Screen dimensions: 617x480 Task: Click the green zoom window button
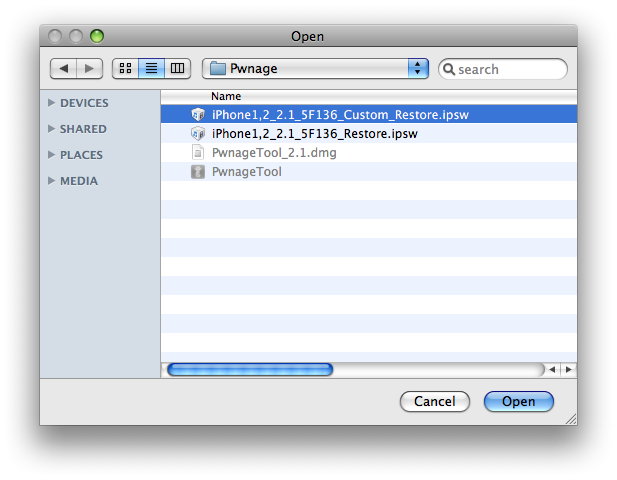[97, 36]
